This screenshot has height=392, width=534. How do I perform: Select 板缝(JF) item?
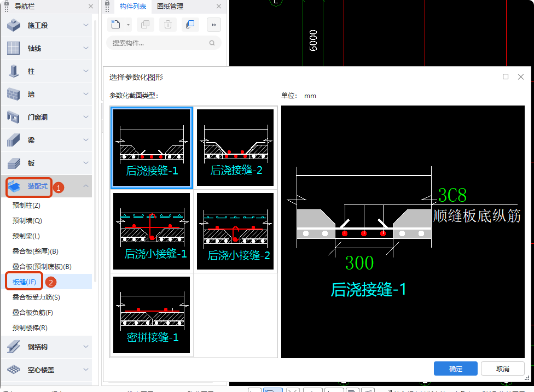(x=24, y=282)
